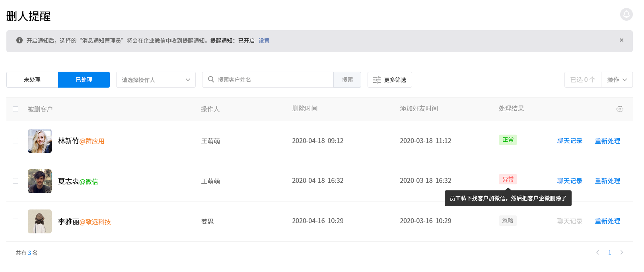This screenshot has width=644, height=272.
Task: Select the 已处理 tab
Action: click(84, 80)
